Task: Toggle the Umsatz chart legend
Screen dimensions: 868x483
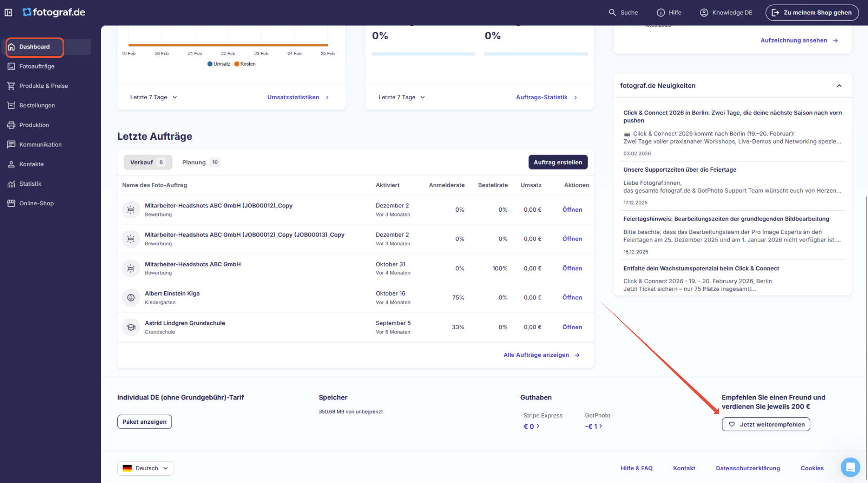Action: click(x=219, y=64)
